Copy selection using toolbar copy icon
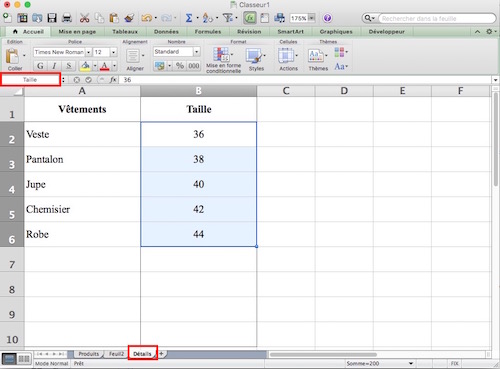 tap(99, 18)
